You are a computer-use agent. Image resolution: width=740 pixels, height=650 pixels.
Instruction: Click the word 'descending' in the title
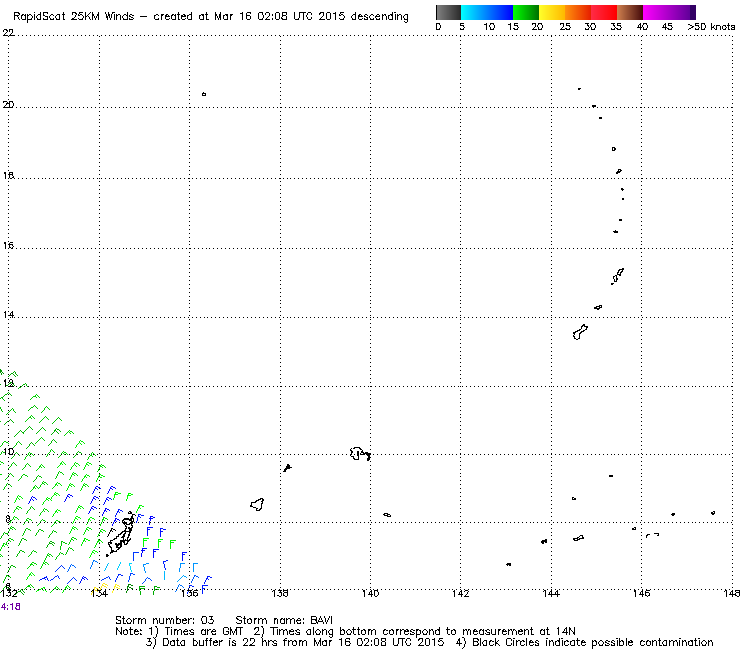[380, 17]
